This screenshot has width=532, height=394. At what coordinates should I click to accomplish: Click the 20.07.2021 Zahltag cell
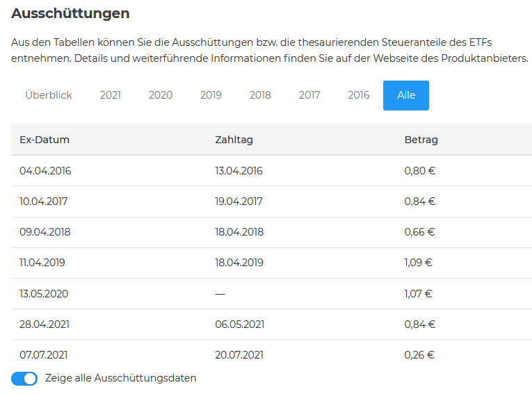(239, 354)
